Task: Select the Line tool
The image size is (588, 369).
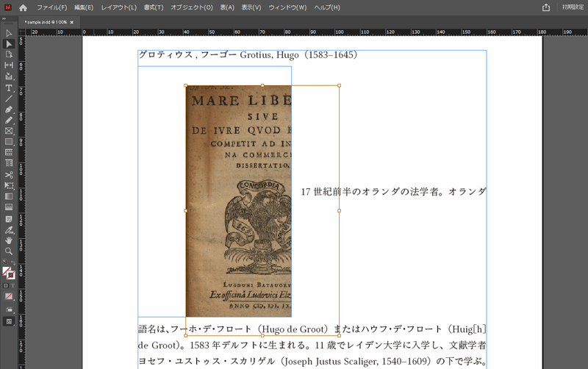Action: point(9,98)
